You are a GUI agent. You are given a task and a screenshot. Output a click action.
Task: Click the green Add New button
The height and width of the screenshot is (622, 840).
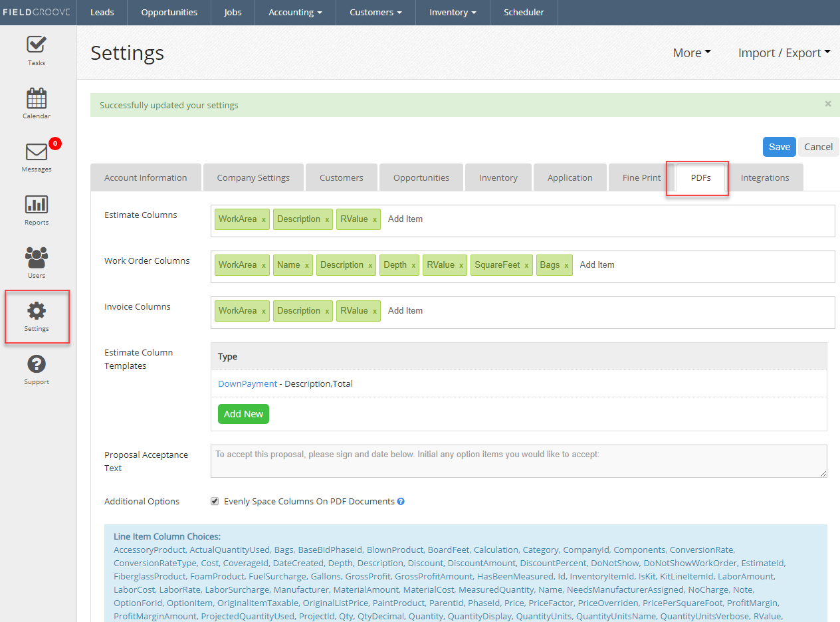coord(243,414)
